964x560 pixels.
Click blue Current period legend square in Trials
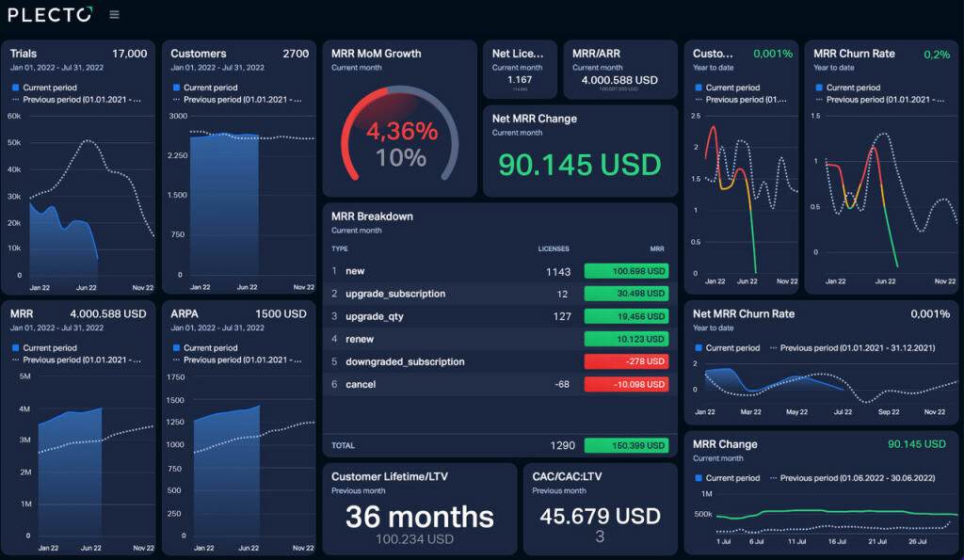[x=16, y=88]
